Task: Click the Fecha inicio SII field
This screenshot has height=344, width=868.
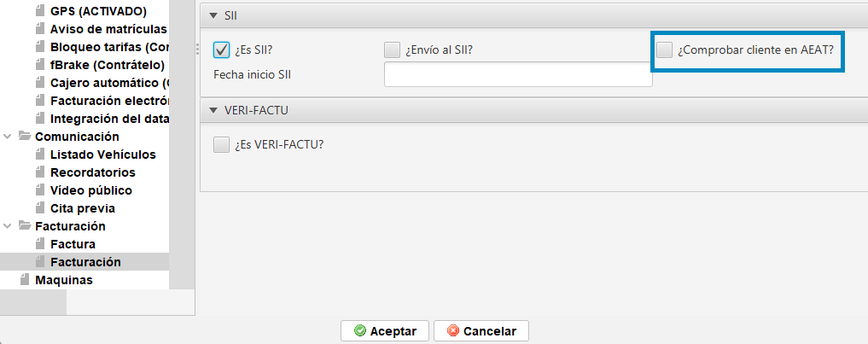Action: pyautogui.click(x=518, y=75)
